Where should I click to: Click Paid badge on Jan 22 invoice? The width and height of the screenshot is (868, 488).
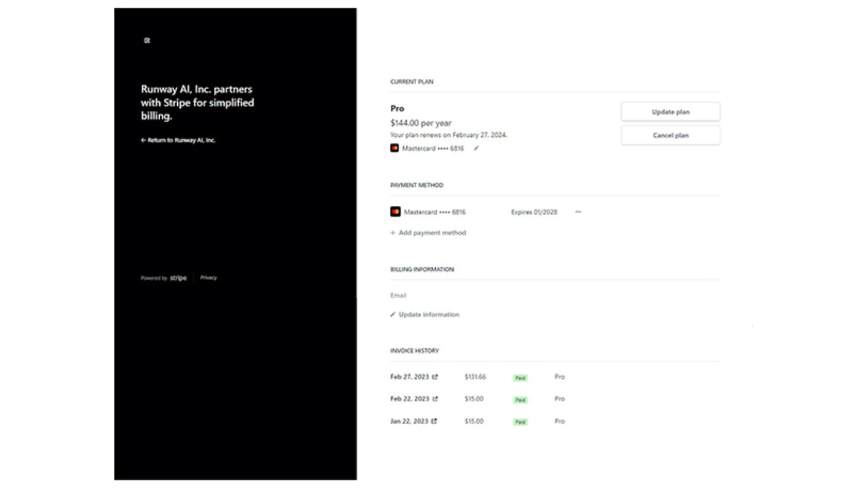[x=520, y=422]
